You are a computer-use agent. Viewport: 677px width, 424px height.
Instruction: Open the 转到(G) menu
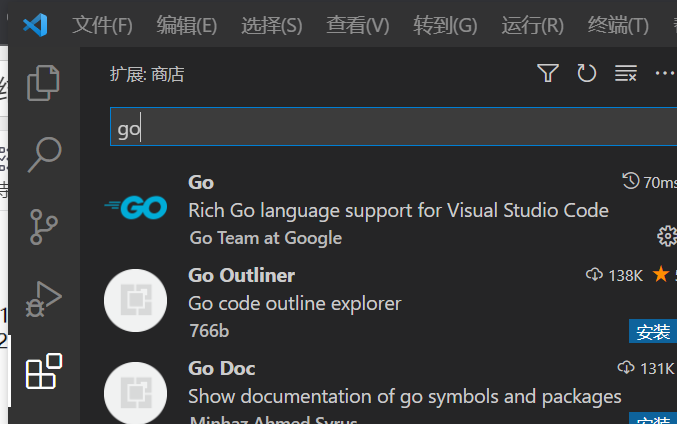click(445, 25)
